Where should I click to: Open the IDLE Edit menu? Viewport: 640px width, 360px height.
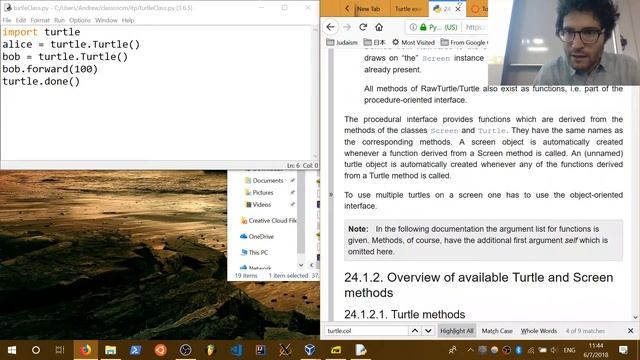[21, 20]
